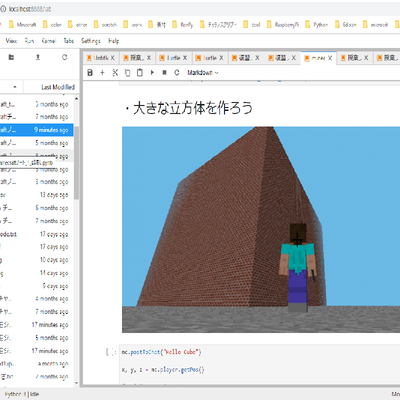
Task: Open the Settings menu
Action: pos(90,41)
